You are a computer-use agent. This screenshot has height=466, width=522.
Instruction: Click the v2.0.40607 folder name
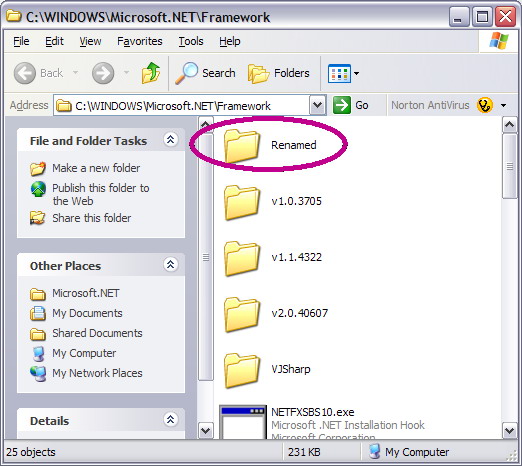click(x=300, y=313)
